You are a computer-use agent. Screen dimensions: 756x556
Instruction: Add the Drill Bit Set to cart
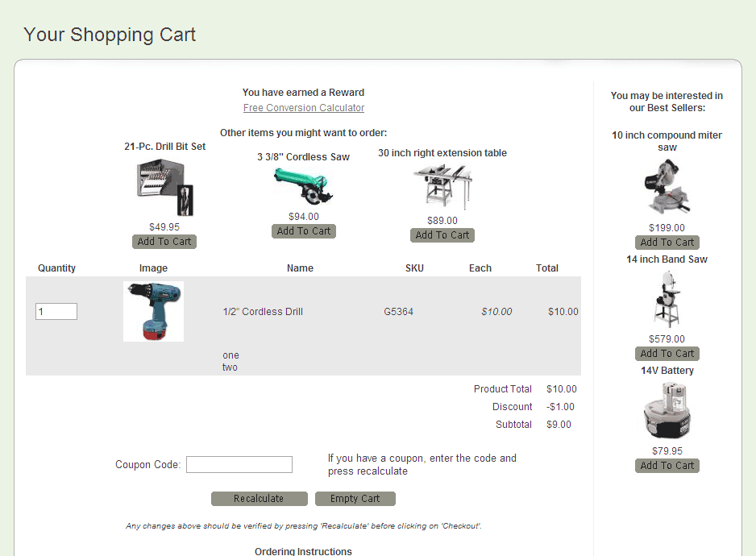[x=164, y=242]
